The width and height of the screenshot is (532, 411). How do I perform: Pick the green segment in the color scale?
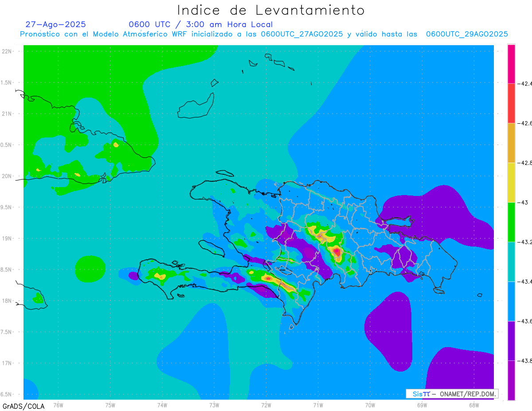[511, 222]
